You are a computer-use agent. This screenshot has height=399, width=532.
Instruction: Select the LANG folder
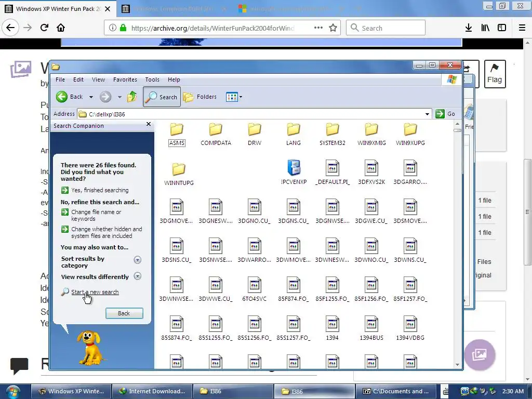pyautogui.click(x=294, y=135)
